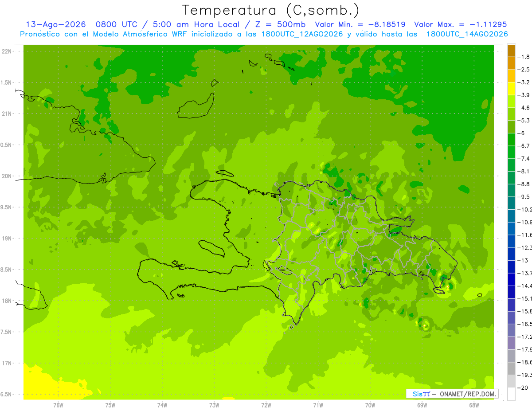Click the "75W" longitude label
The height and width of the screenshot is (411, 532).
click(110, 405)
